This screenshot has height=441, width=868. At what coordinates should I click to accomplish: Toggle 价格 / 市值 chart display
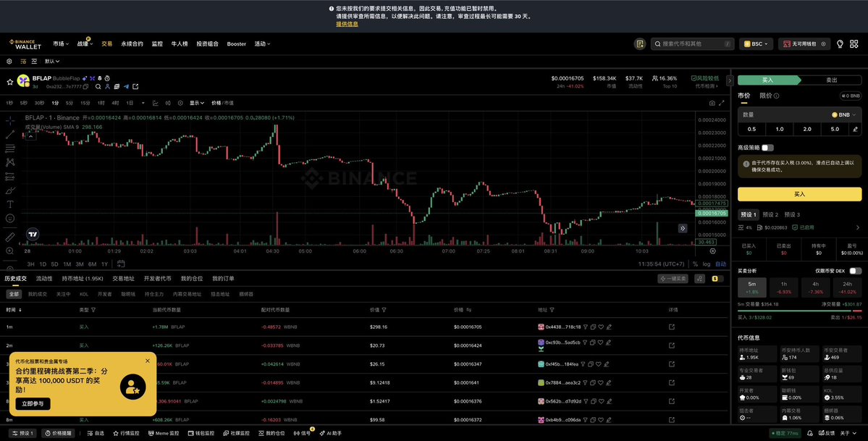tap(222, 103)
